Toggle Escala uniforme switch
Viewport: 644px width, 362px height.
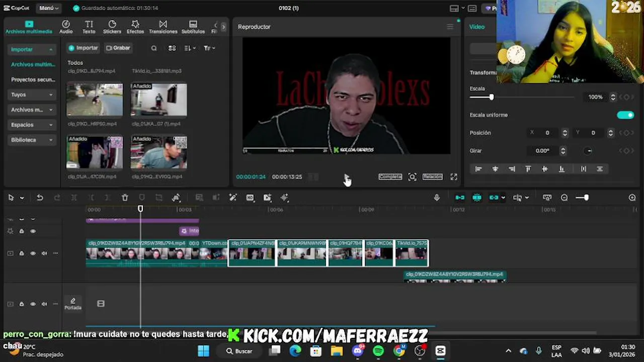pos(625,115)
